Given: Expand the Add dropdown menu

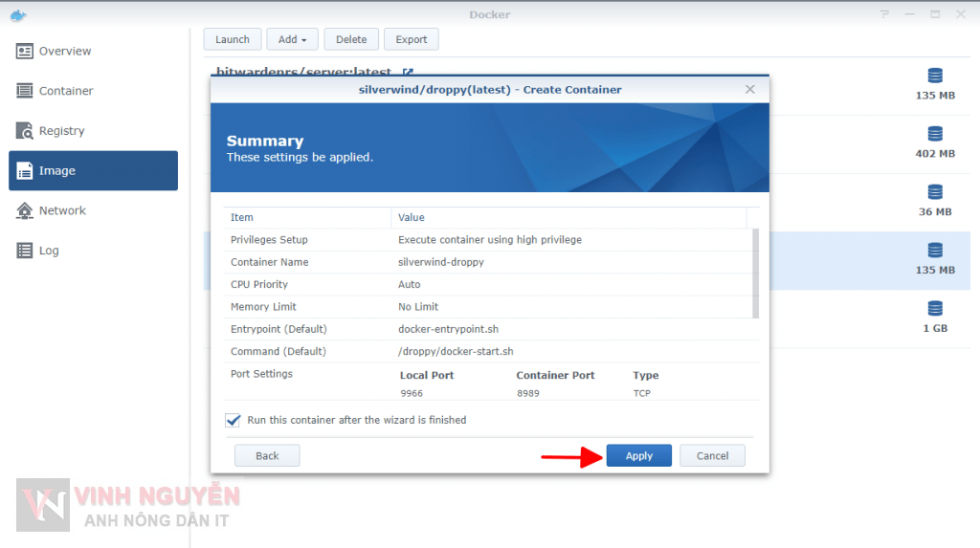Looking at the screenshot, I should [x=292, y=39].
